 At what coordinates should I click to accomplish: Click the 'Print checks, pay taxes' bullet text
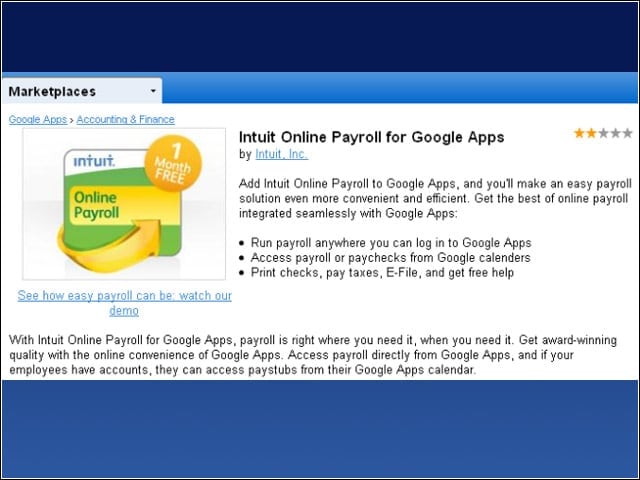point(382,273)
